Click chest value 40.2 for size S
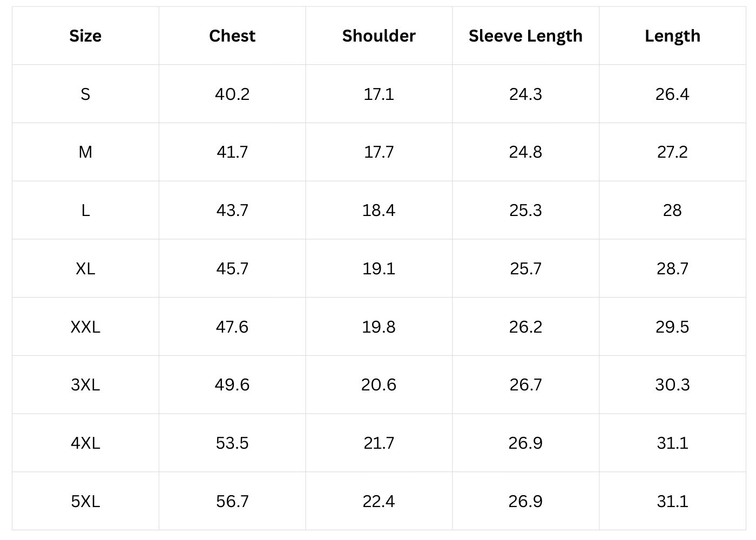The height and width of the screenshot is (540, 756). [232, 94]
